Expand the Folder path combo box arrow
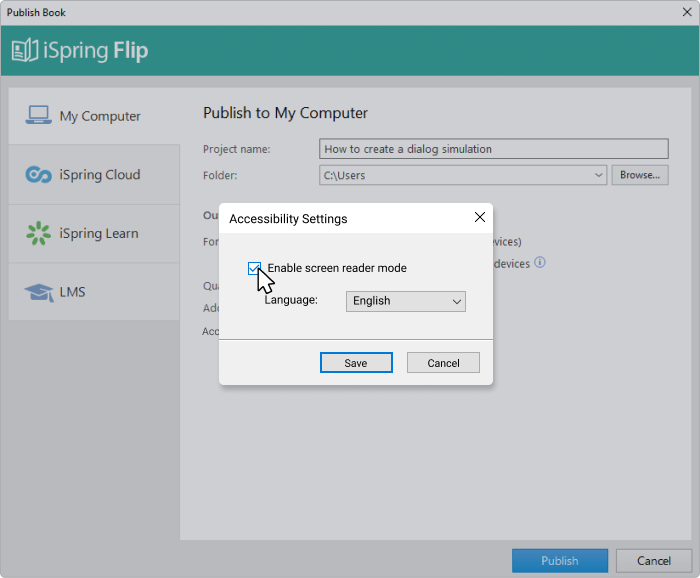Viewport: 700px width, 578px height. point(599,175)
